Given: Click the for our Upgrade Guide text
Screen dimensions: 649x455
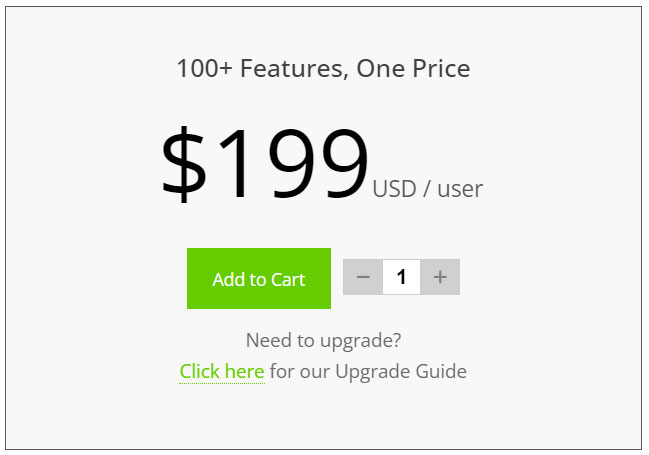Looking at the screenshot, I should (368, 372).
